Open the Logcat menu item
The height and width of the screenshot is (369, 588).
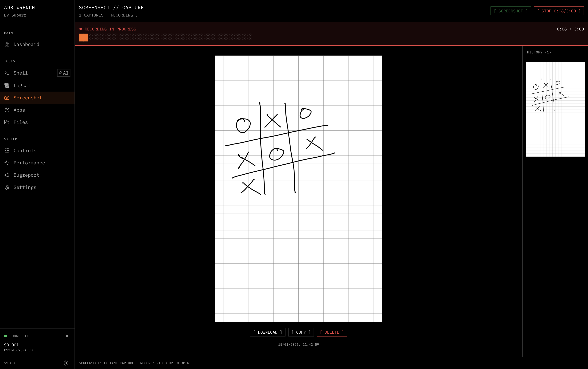[22, 85]
